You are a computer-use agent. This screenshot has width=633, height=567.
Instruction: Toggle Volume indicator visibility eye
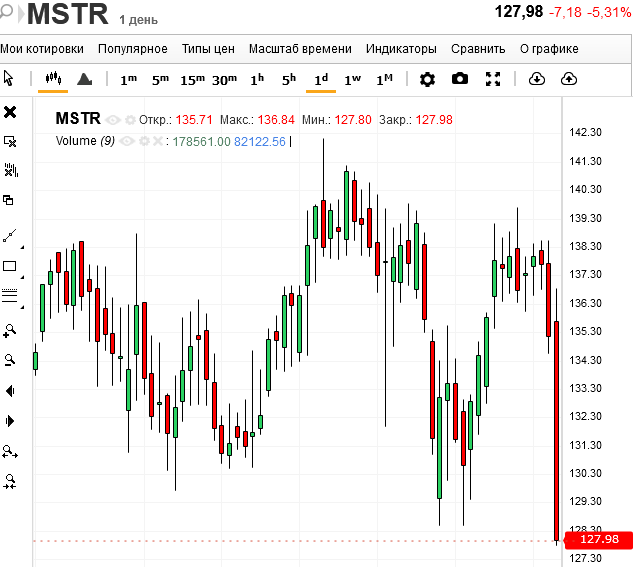(127, 141)
